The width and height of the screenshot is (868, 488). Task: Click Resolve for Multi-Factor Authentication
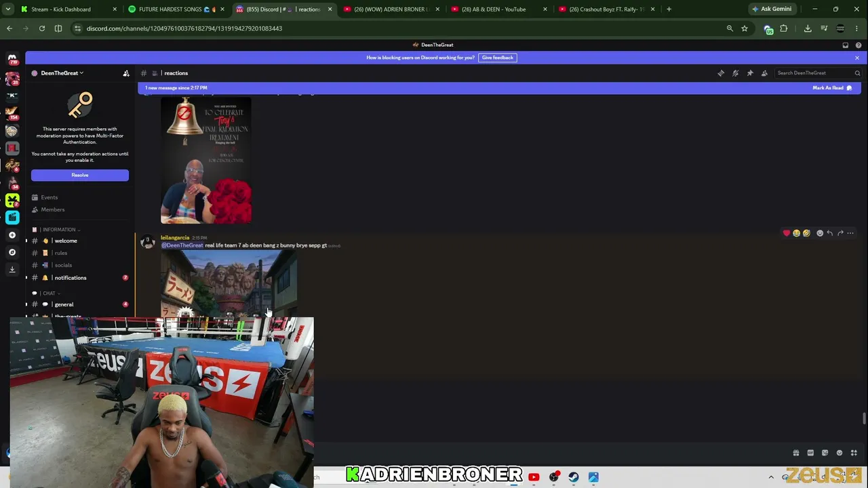tap(80, 175)
